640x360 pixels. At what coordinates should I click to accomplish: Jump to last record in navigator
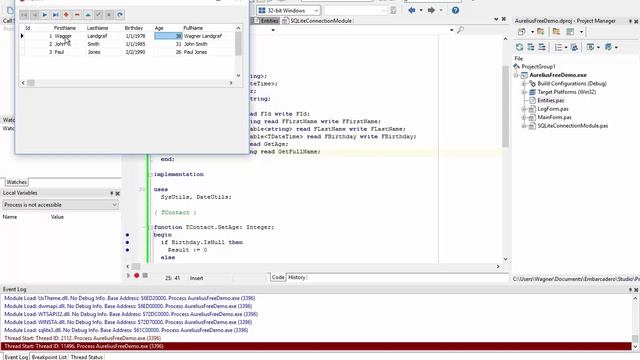56,15
